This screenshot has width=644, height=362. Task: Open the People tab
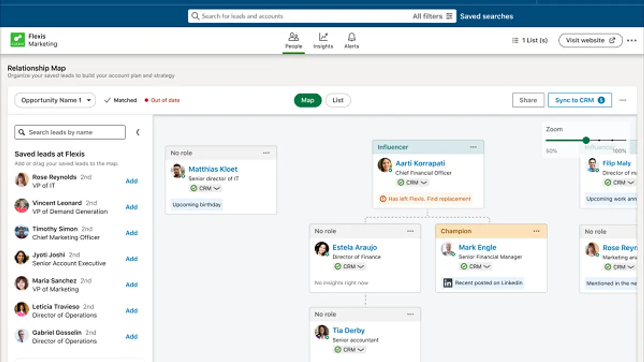(x=294, y=41)
